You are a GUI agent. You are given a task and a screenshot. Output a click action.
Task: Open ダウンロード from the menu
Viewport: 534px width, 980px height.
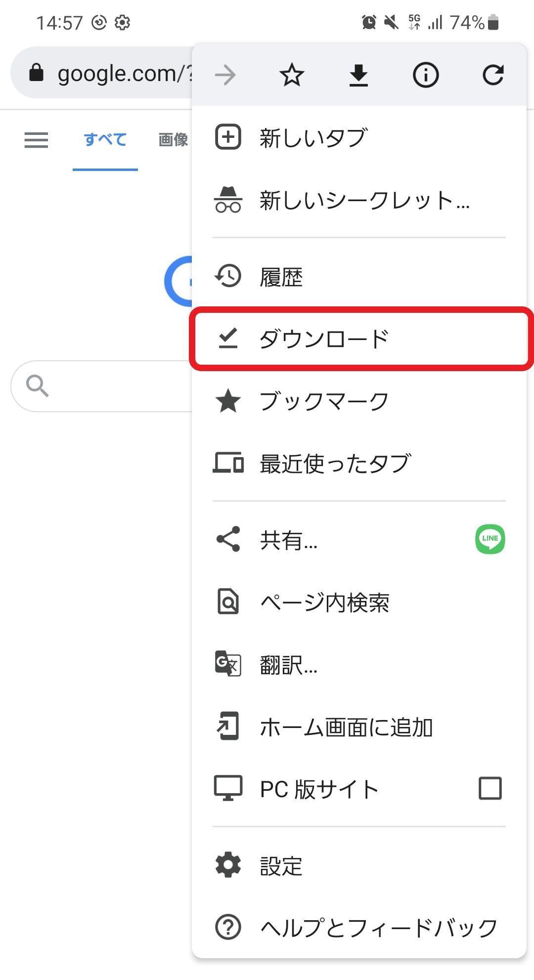(x=324, y=339)
